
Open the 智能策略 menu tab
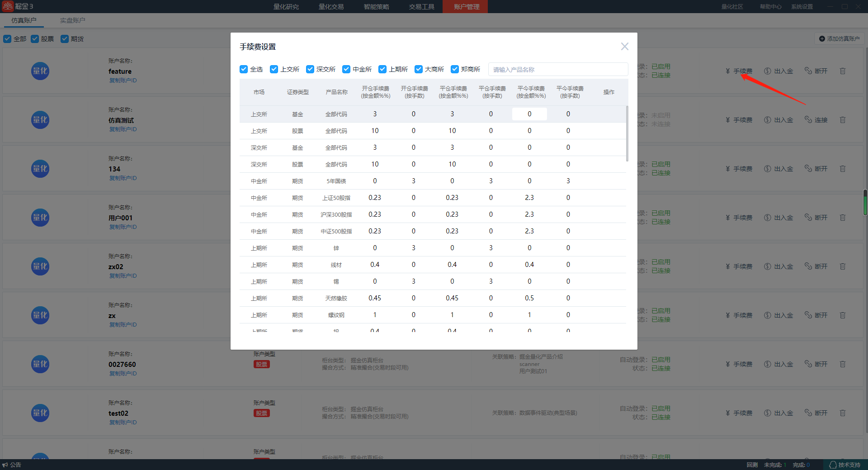click(x=377, y=6)
